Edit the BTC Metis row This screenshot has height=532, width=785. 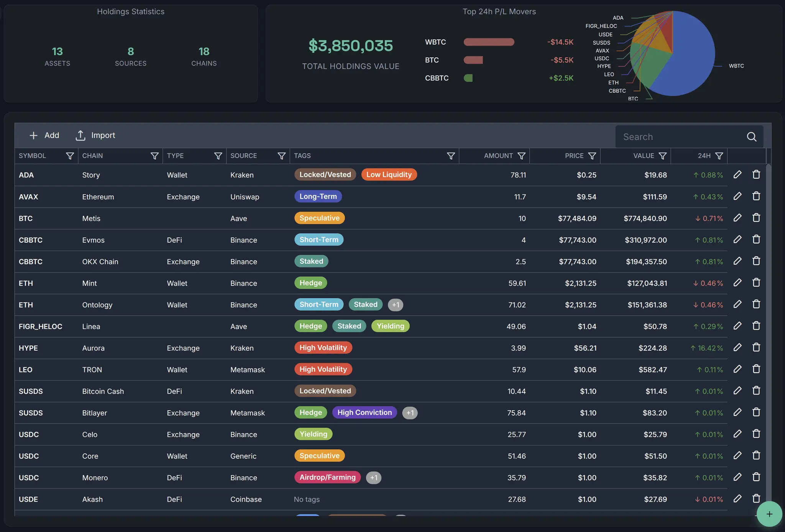click(x=737, y=218)
